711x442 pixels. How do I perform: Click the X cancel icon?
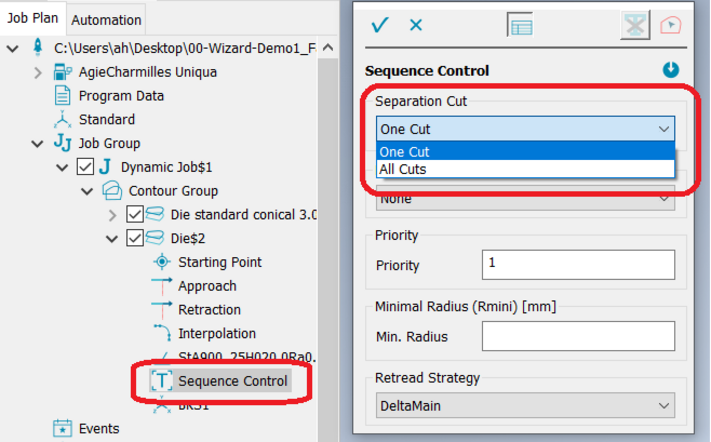coord(416,26)
